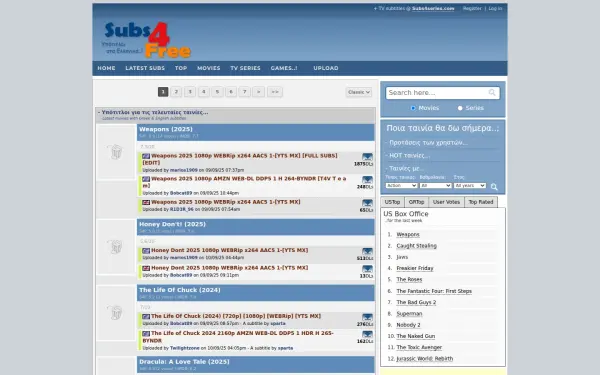Click the Log in link
The image size is (600, 375).
[x=495, y=8]
